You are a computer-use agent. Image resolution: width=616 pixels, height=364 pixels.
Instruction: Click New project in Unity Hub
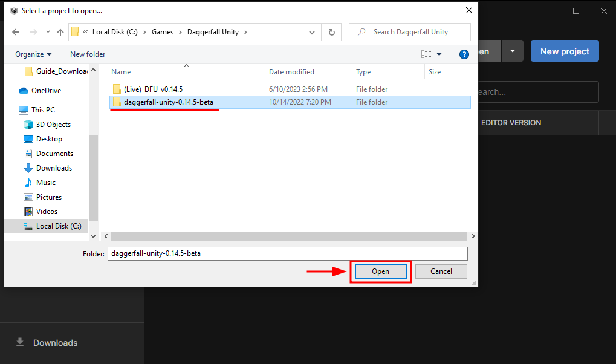pyautogui.click(x=565, y=51)
